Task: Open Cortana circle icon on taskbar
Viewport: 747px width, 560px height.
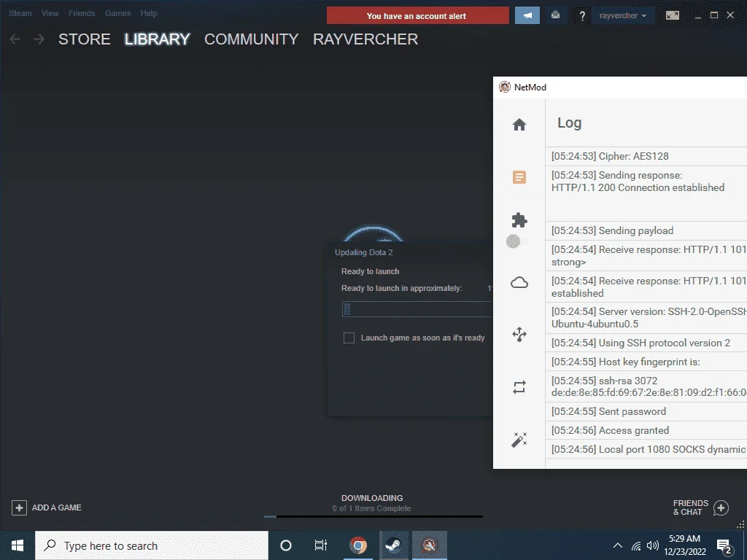Action: coord(286,545)
